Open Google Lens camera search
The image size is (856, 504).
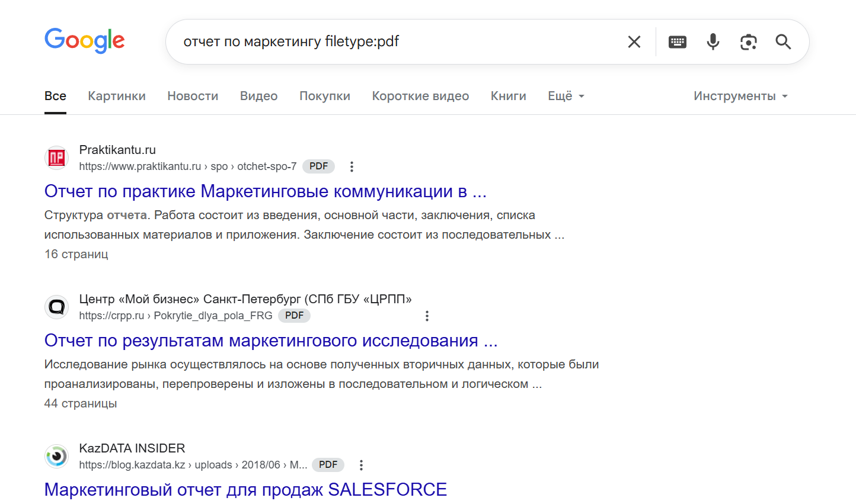748,41
